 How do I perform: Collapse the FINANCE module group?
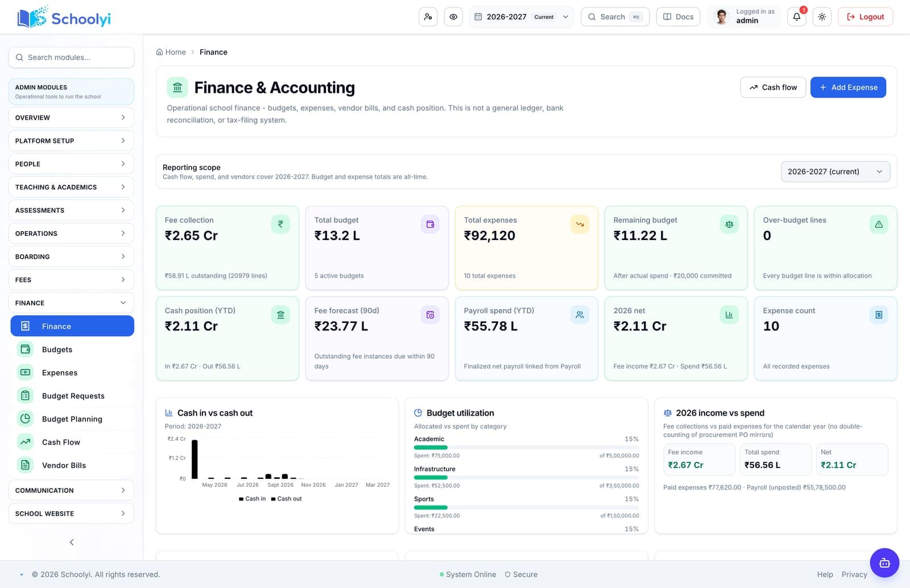(71, 303)
